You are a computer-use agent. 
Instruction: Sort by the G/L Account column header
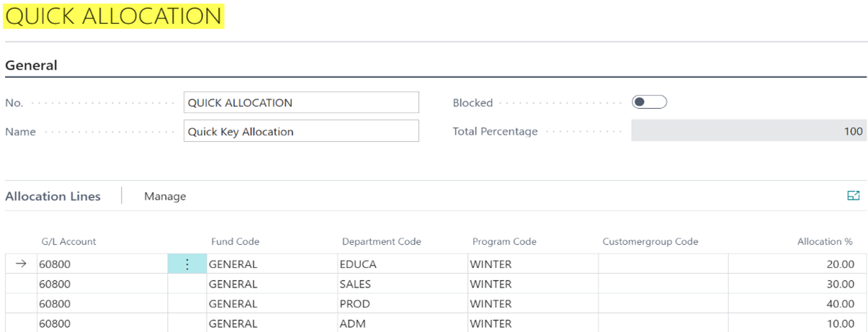tap(68, 242)
